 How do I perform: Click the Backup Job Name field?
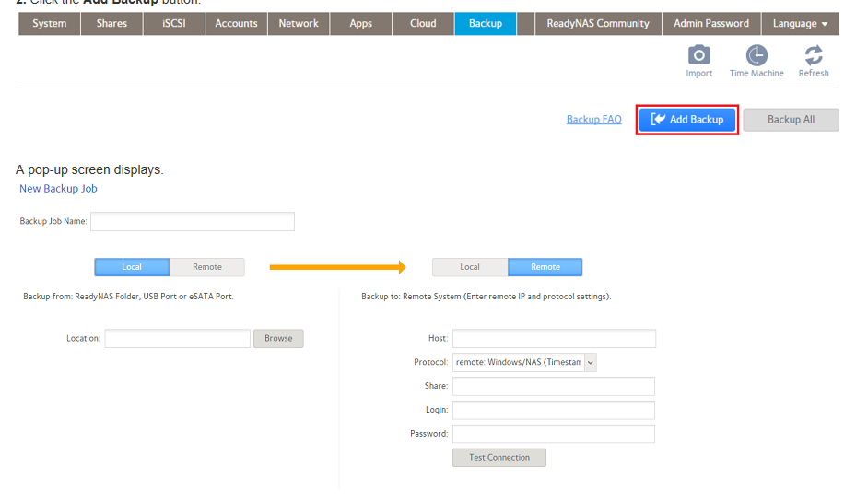(x=193, y=222)
